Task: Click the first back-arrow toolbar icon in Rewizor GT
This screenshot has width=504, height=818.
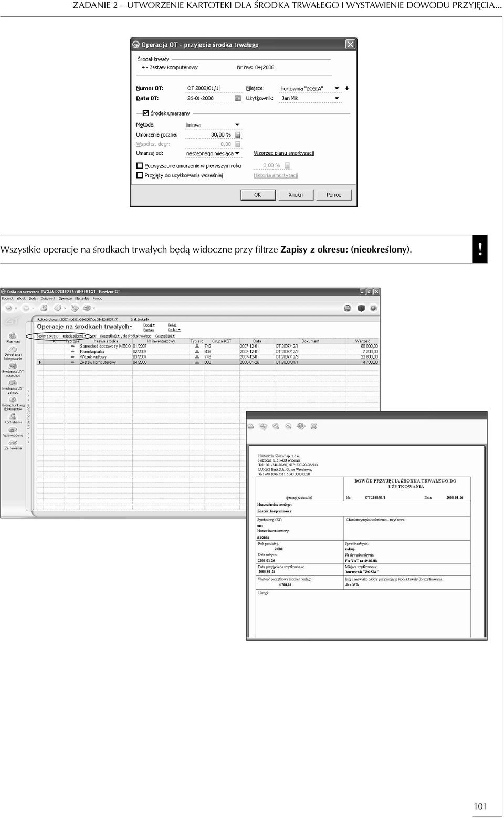Action: [x=9, y=308]
